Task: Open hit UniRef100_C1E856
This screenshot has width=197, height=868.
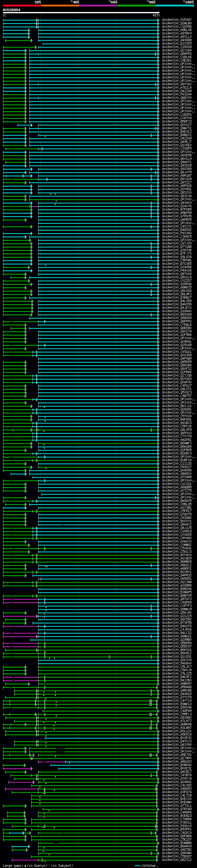Action: [177, 26]
